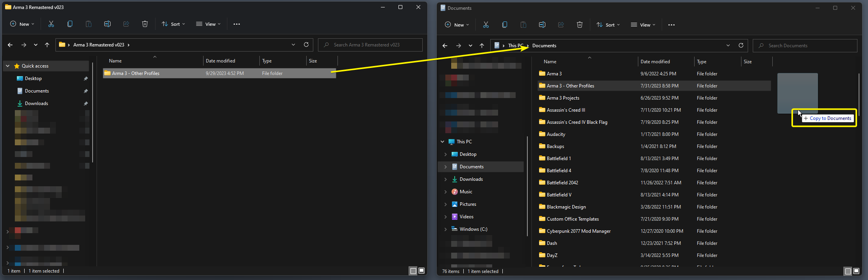Open View dropdown in Arma 3 Remastered window
The height and width of the screenshot is (280, 868).
click(208, 24)
